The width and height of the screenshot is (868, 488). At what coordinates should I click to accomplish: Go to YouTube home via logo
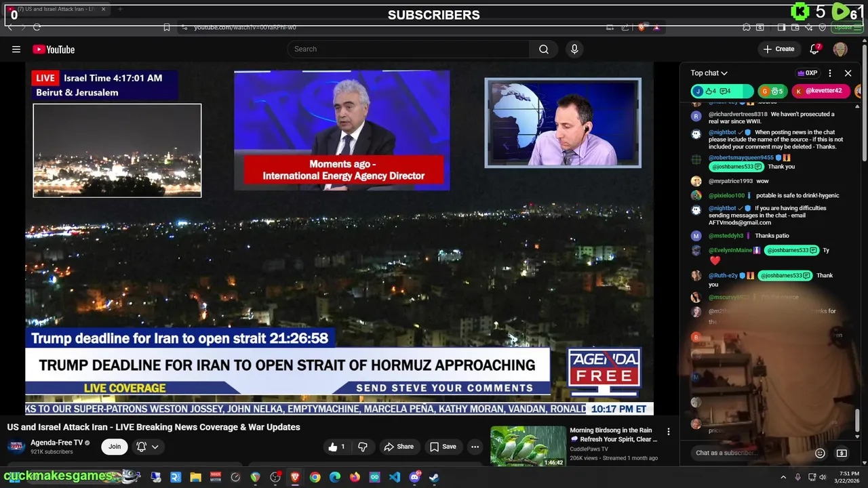(x=54, y=49)
